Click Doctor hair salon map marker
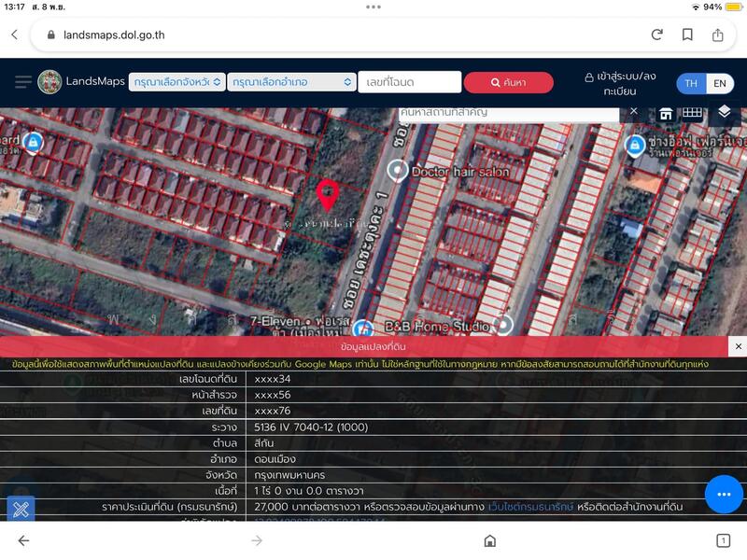Viewport: 747px width, 560px height. click(x=399, y=171)
